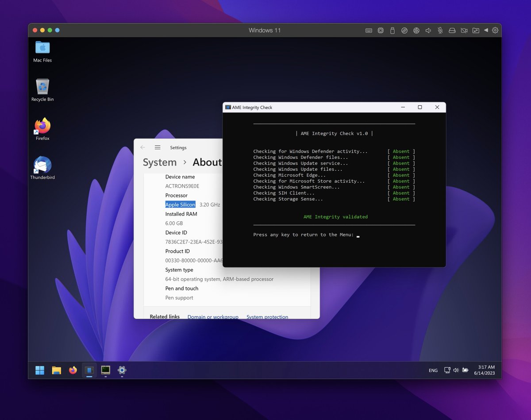Click the highlighted Apple Silicon text
Viewport: 531px width, 420px height.
coord(180,204)
